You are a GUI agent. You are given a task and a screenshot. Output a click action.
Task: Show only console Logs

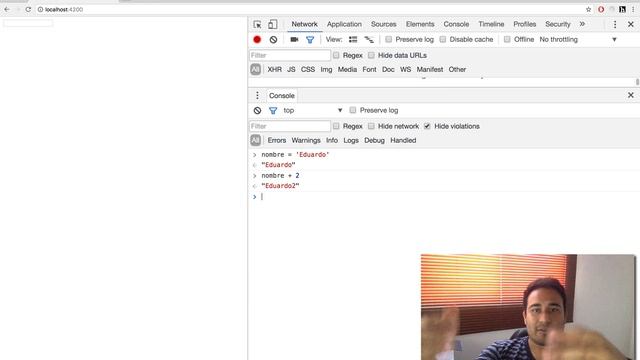pos(351,140)
